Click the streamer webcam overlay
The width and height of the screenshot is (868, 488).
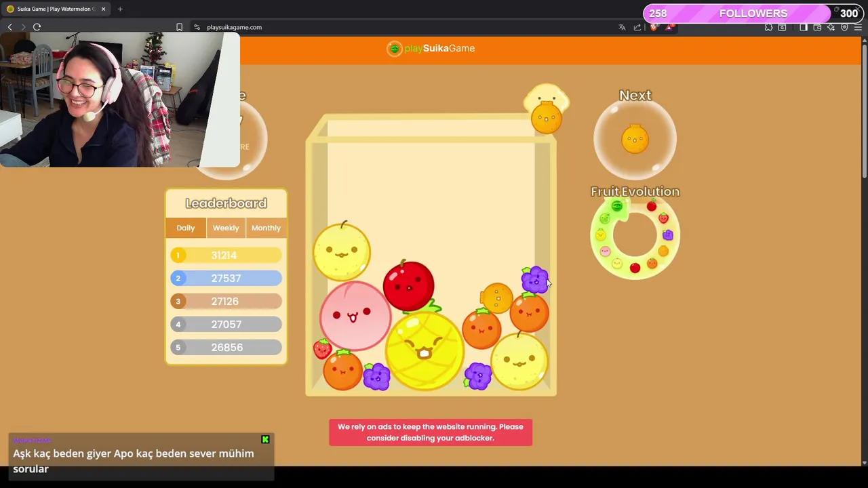point(120,100)
